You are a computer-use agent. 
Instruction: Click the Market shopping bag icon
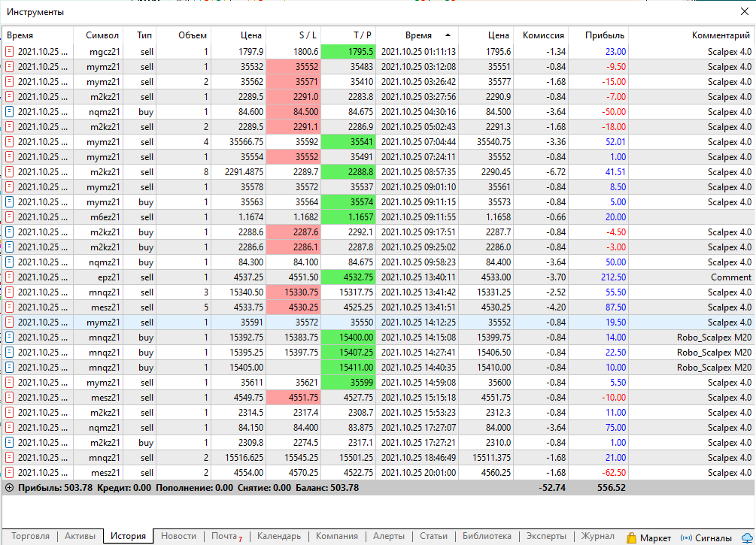click(631, 537)
